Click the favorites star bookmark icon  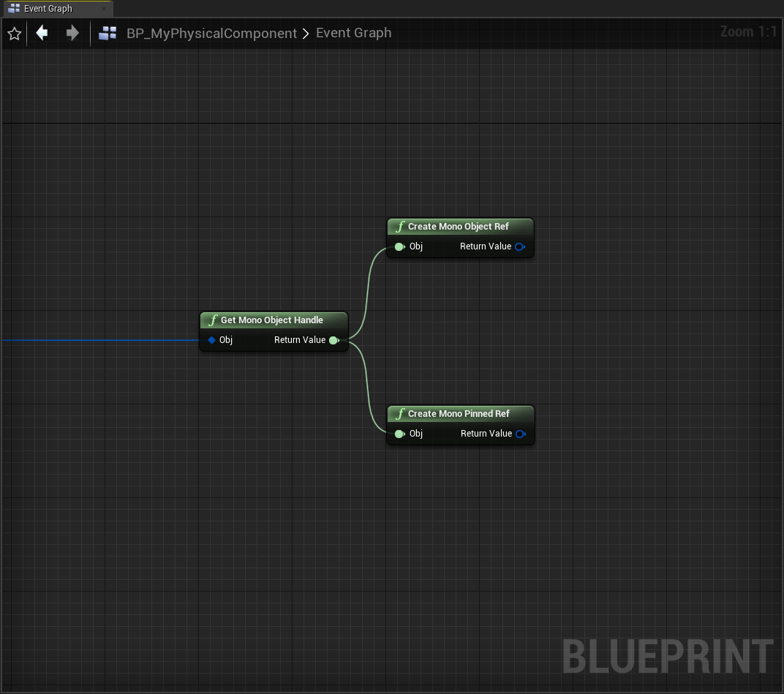pos(15,34)
